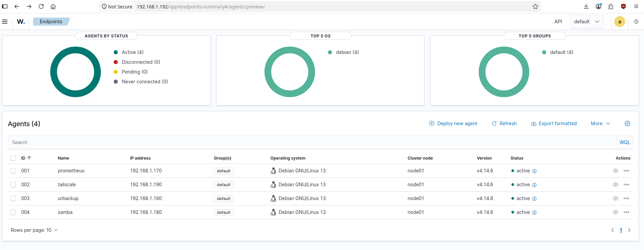Screen dimensions: 644x250
Task: View details for urbackup via eye icon
Action: point(616,198)
